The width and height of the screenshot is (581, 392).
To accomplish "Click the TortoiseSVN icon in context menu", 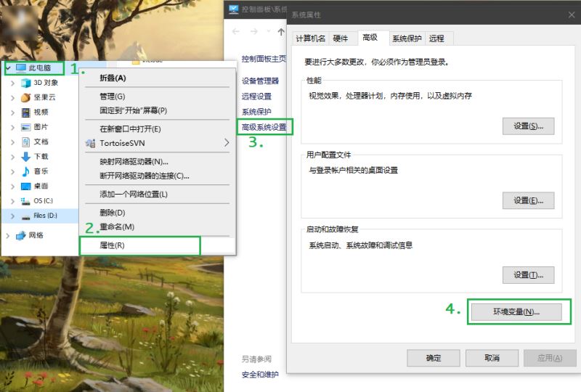I will coord(90,143).
